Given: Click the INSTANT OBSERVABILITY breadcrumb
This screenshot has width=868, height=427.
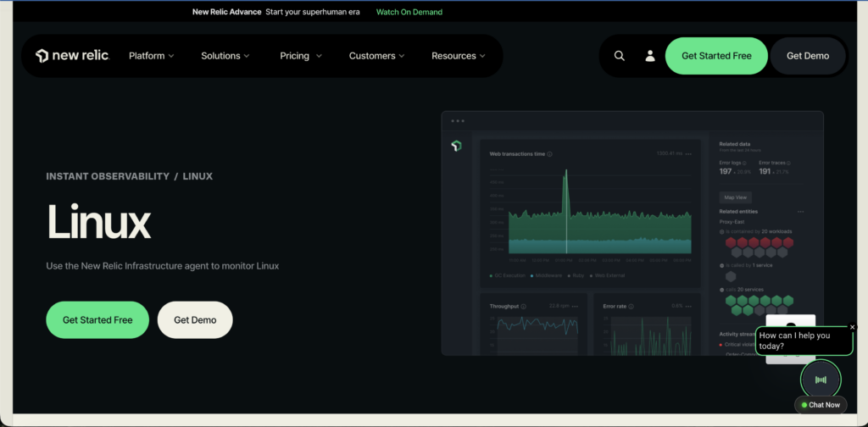Looking at the screenshot, I should click(x=108, y=176).
